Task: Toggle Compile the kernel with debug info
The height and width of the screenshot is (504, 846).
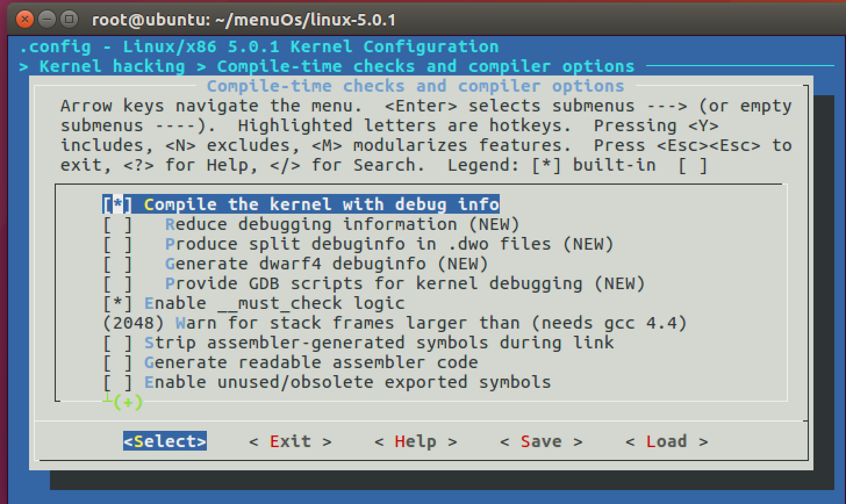Action: [118, 204]
